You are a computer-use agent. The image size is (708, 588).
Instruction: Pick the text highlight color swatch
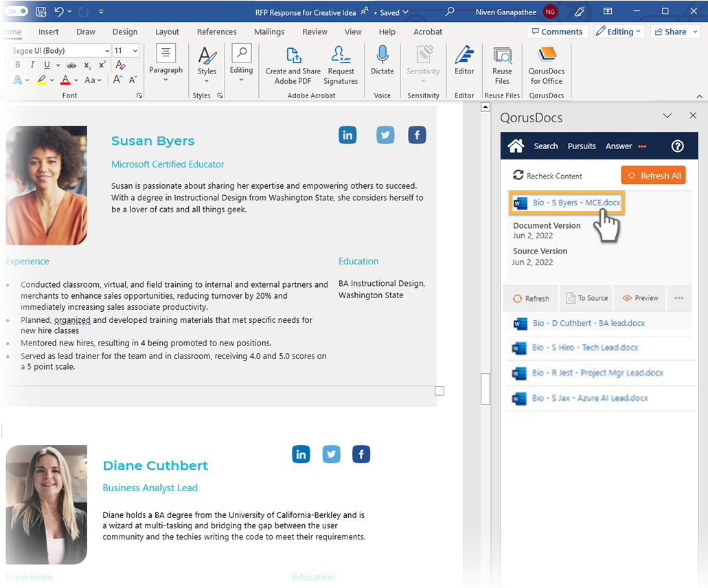click(41, 80)
